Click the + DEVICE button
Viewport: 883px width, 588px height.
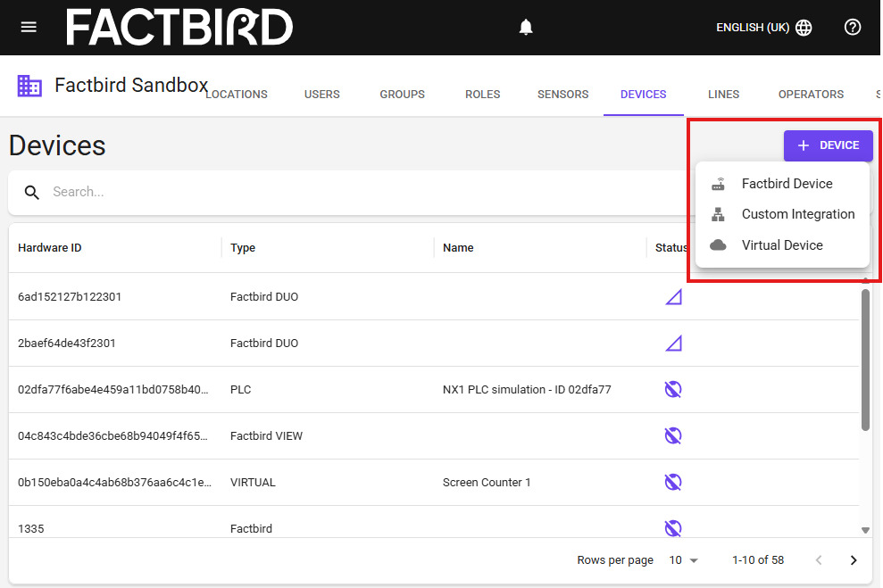(829, 145)
